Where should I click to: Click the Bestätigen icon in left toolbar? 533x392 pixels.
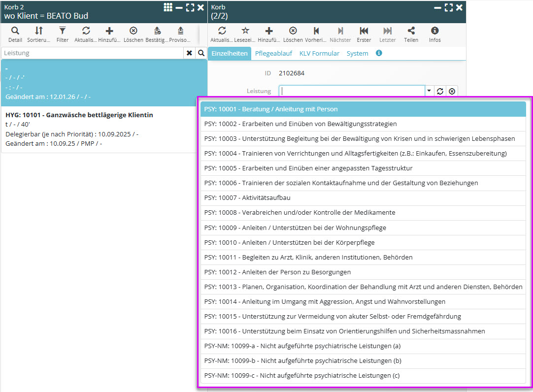pos(157,31)
